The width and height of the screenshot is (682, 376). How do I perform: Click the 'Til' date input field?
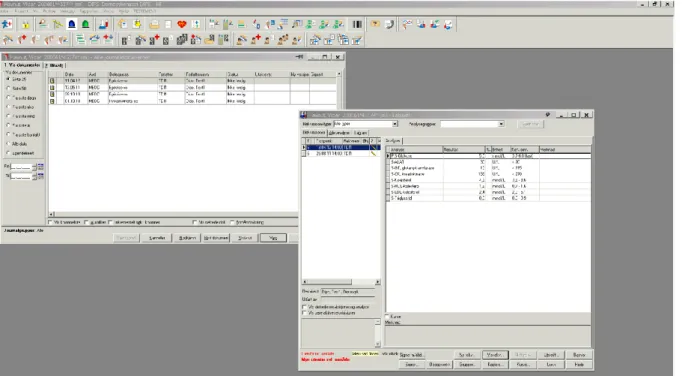[x=21, y=176]
